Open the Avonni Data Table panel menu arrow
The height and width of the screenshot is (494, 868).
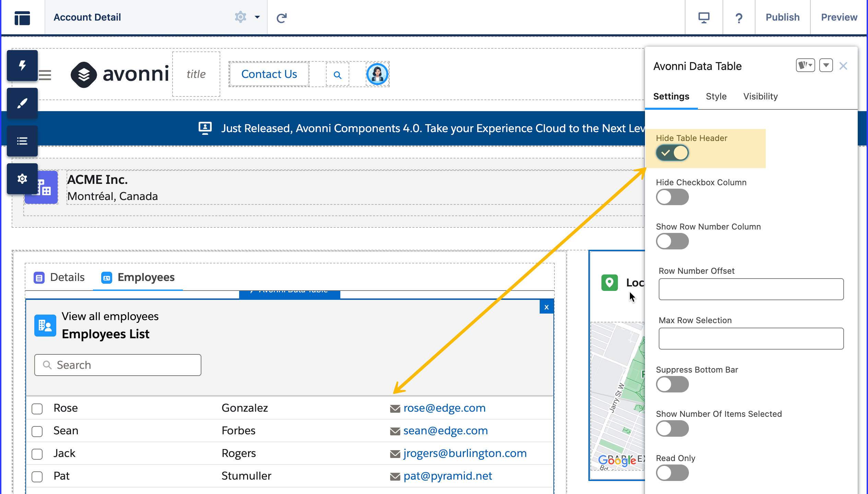[x=826, y=65]
